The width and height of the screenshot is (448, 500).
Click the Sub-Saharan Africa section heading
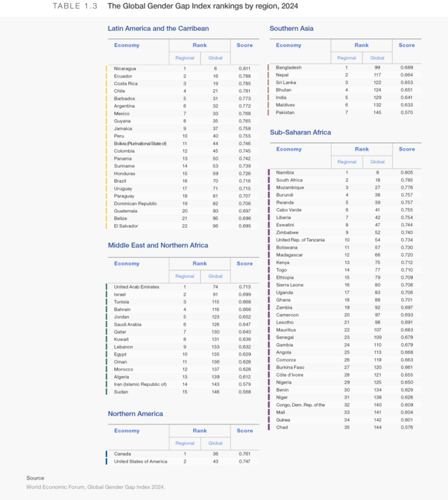point(300,132)
